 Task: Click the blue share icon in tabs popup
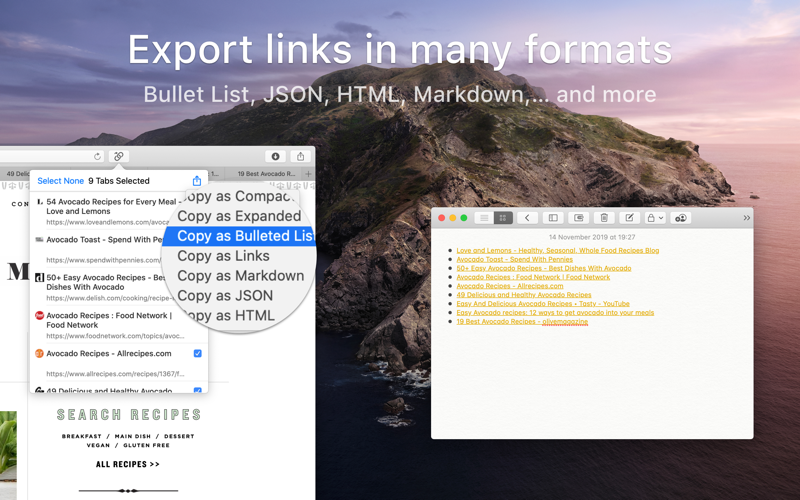197,181
